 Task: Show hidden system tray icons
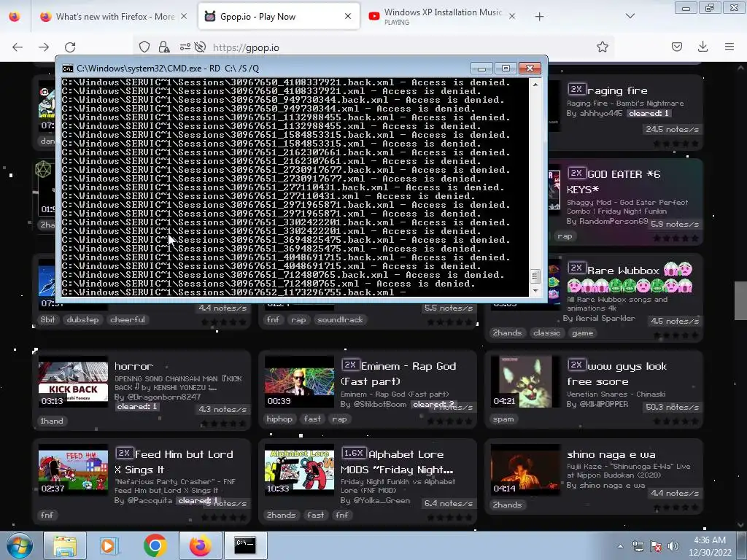click(620, 546)
